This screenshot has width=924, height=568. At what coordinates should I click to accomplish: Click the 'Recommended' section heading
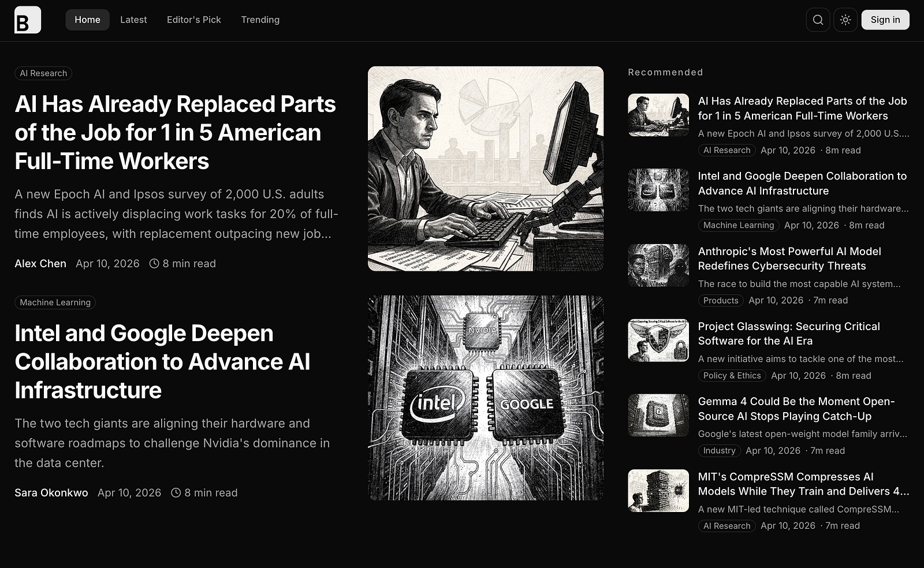(x=665, y=72)
